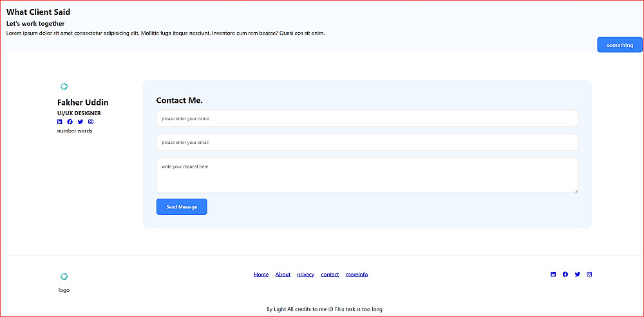Click the footer logo image
Viewport: 644px width, 317px height.
[64, 276]
